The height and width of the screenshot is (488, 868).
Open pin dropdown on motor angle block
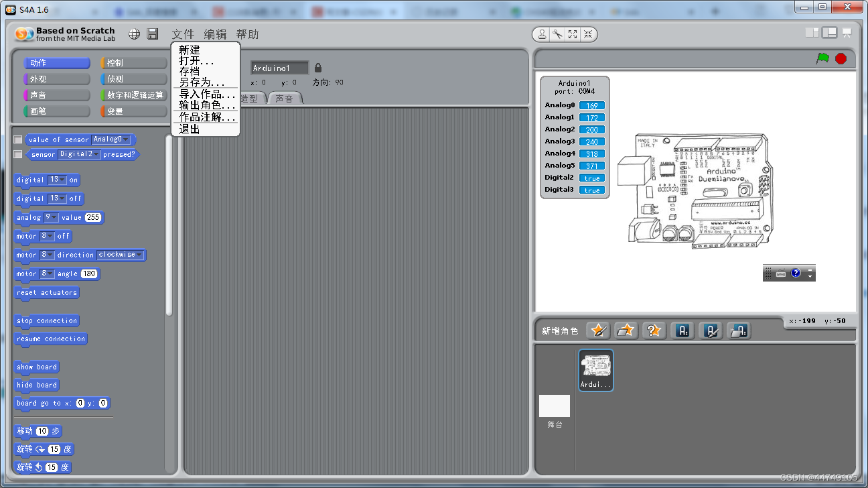(47, 273)
